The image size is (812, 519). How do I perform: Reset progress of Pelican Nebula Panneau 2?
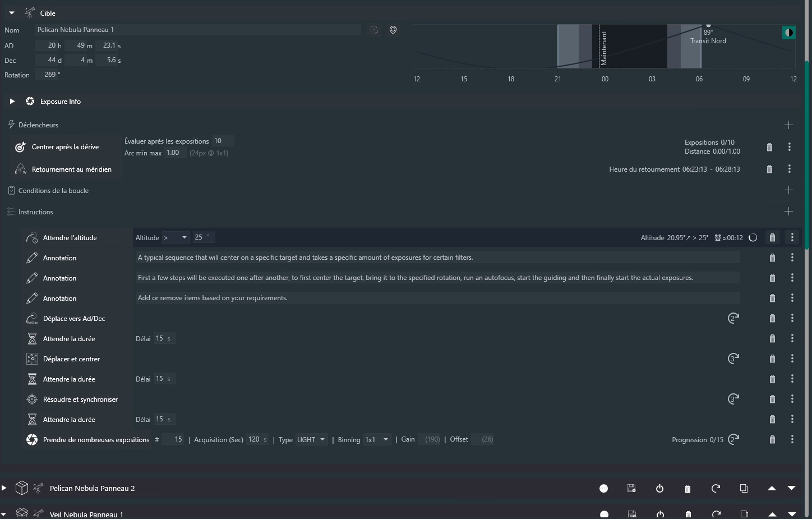point(716,488)
